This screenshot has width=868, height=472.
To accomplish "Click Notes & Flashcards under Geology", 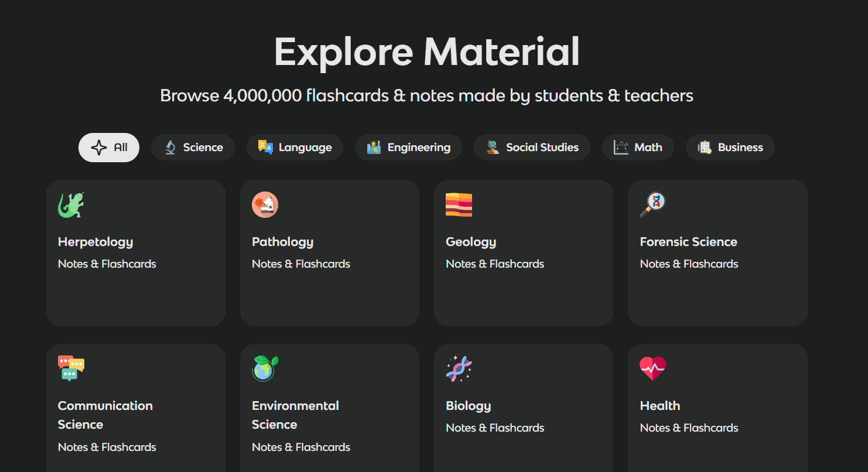I will pos(495,264).
